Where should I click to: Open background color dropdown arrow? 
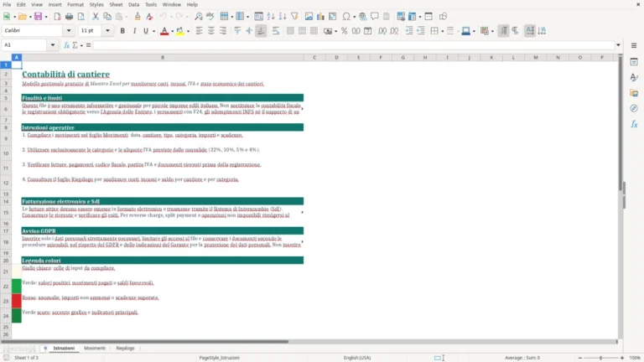point(188,31)
